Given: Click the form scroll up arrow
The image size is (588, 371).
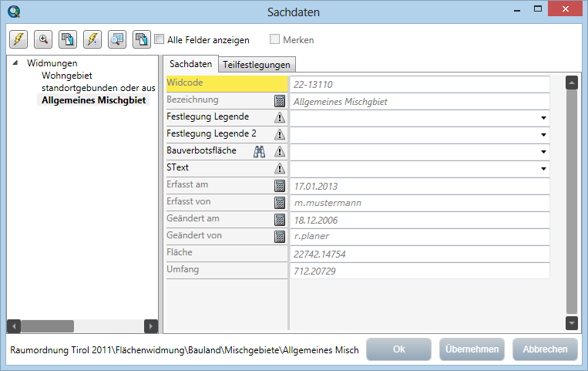Looking at the screenshot, I should coord(572,83).
